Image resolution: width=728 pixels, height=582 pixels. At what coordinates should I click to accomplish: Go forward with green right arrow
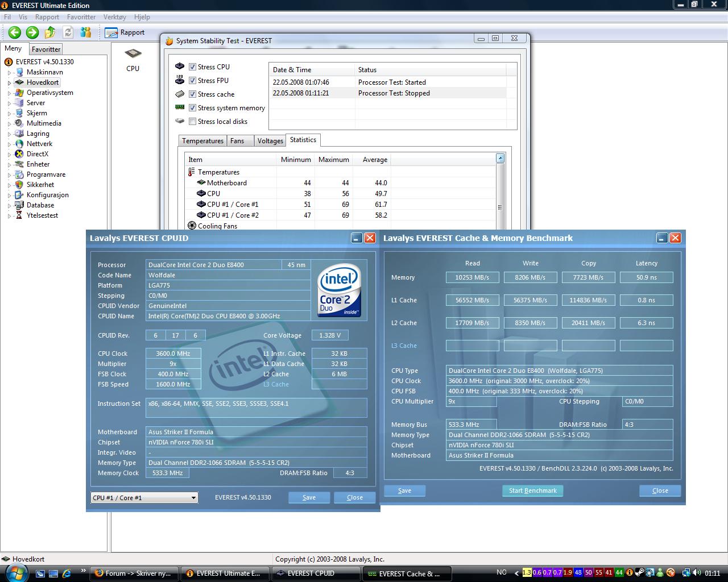[32, 32]
